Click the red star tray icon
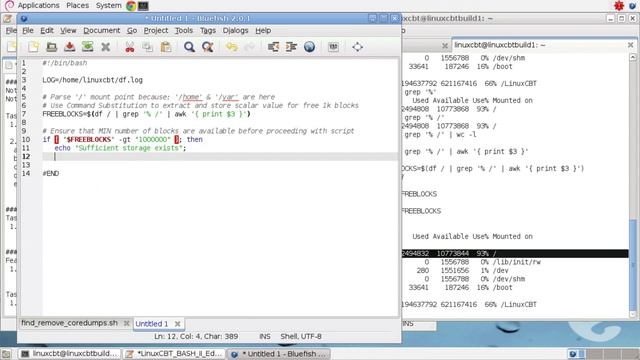The height and width of the screenshot is (360, 640). (619, 6)
